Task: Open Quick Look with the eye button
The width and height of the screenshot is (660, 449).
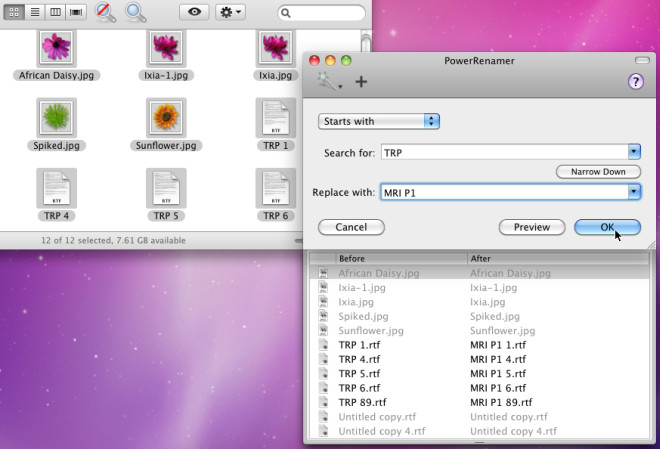Action: click(x=194, y=12)
